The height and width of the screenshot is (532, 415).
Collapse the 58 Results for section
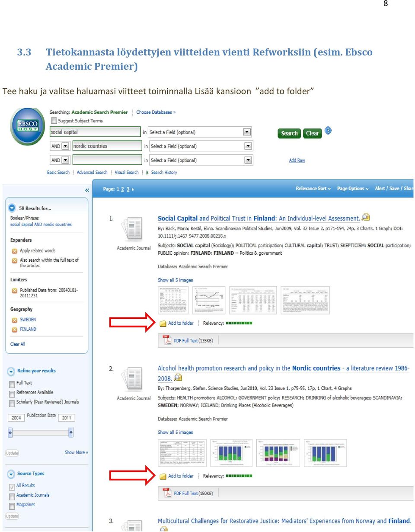click(x=12, y=208)
